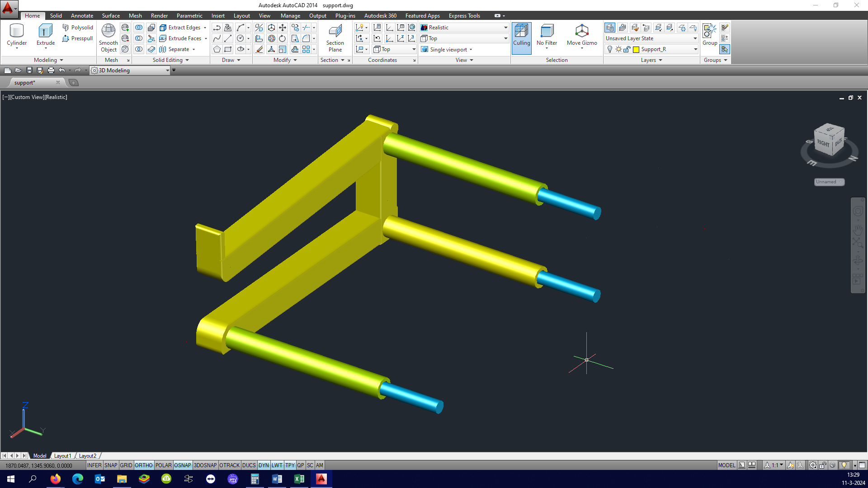
Task: Open Excel from the Windows taskbar
Action: click(299, 479)
